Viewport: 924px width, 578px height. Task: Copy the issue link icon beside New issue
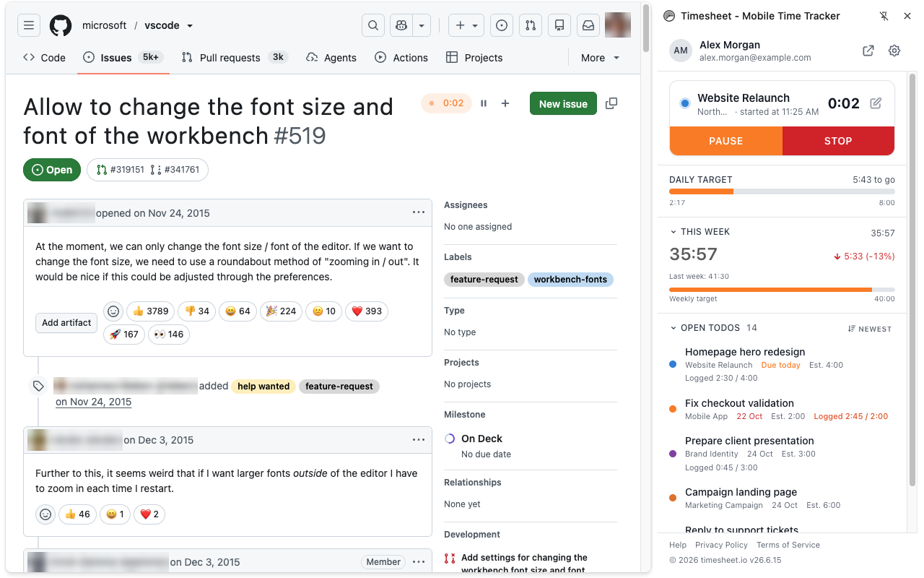click(611, 103)
